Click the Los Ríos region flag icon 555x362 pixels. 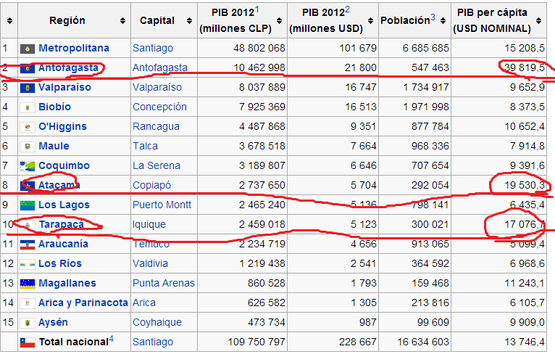coord(27,264)
